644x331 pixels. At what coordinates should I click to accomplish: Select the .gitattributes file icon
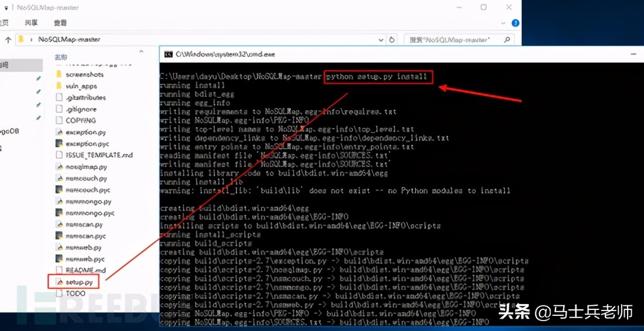point(59,98)
